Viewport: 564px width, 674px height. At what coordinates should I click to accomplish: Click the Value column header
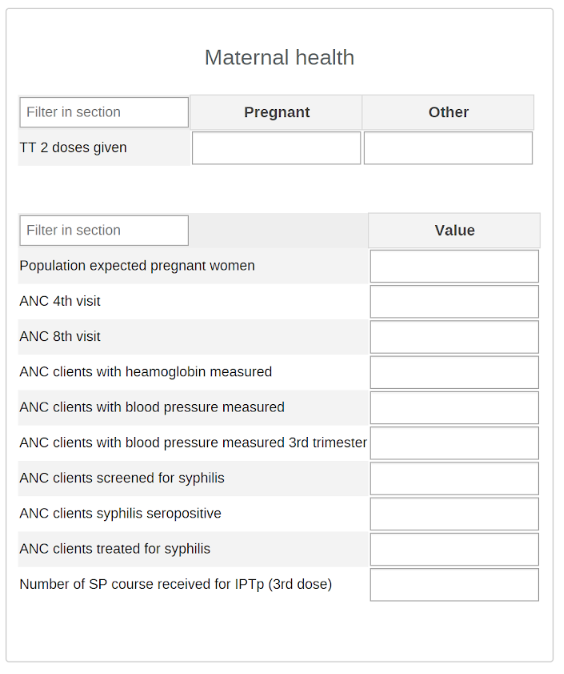pyautogui.click(x=454, y=230)
